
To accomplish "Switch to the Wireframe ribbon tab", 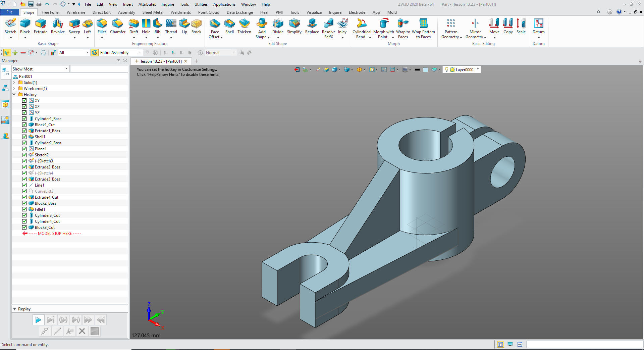I will (x=76, y=12).
